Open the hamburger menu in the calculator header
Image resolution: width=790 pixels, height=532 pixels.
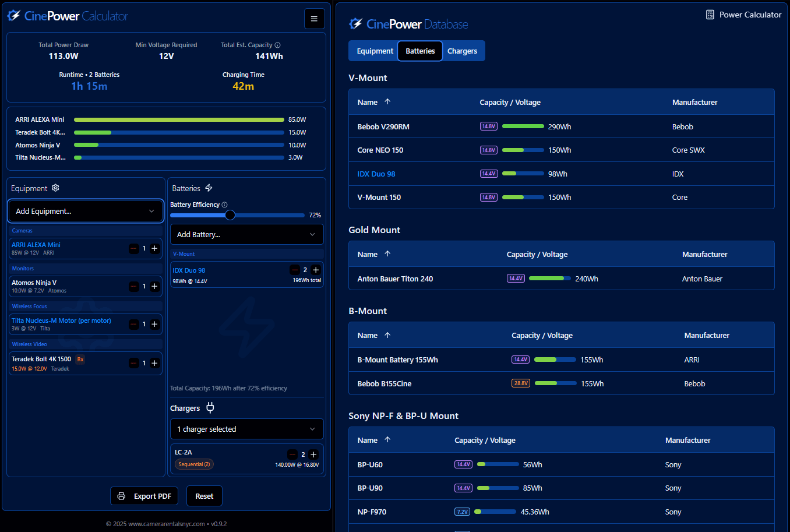click(314, 19)
